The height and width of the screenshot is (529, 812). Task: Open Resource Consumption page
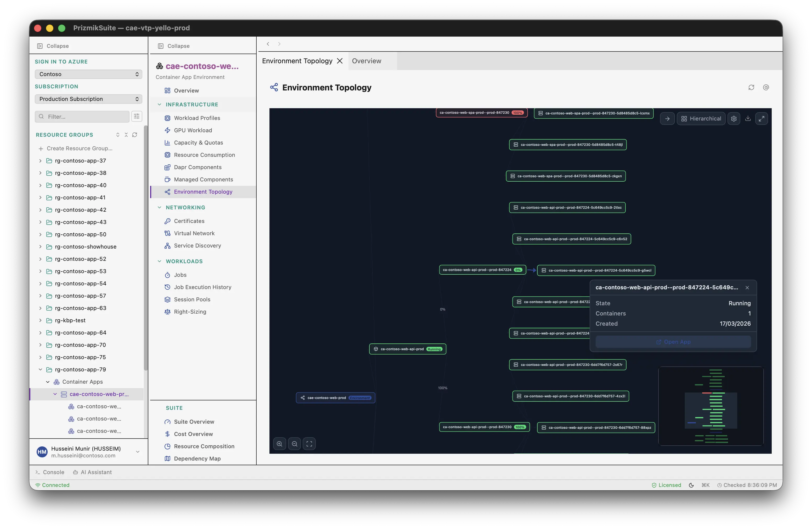(x=203, y=155)
